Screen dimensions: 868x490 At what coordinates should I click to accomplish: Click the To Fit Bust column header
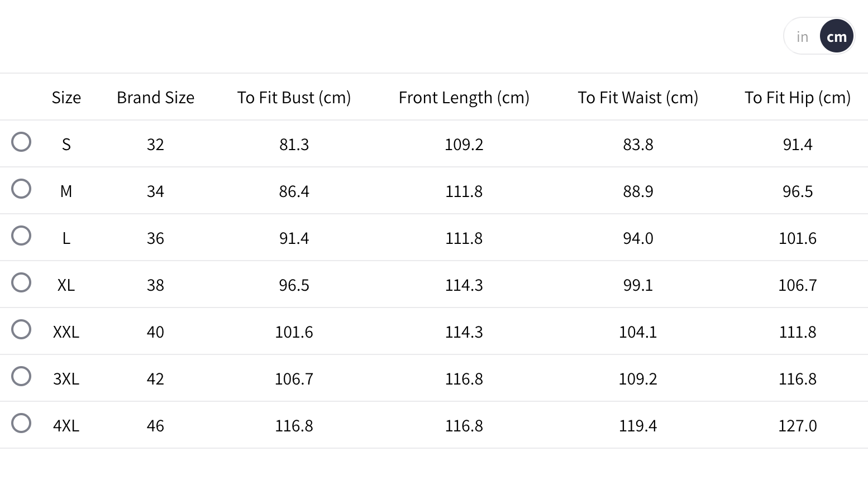pos(294,98)
